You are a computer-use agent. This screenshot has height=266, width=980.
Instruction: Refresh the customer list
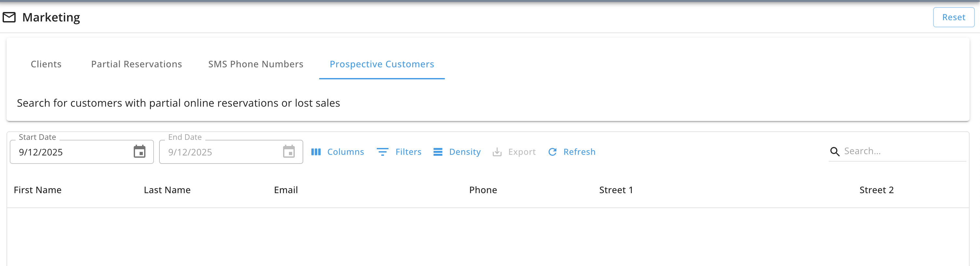point(571,152)
